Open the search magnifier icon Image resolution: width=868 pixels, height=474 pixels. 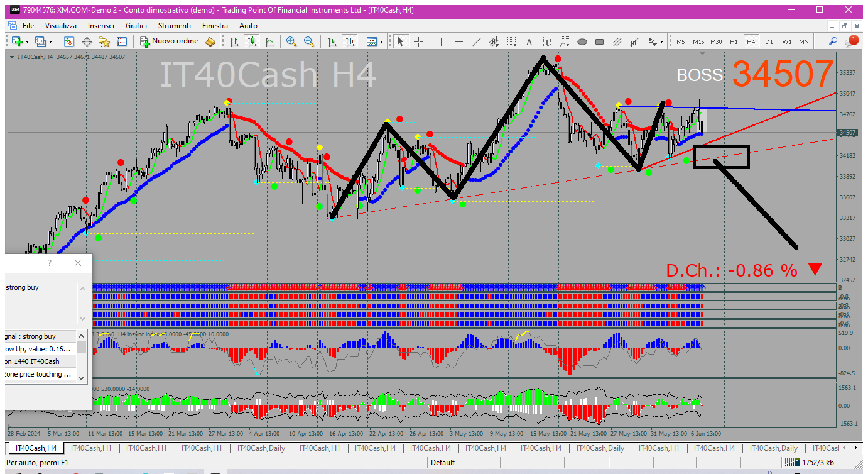833,41
